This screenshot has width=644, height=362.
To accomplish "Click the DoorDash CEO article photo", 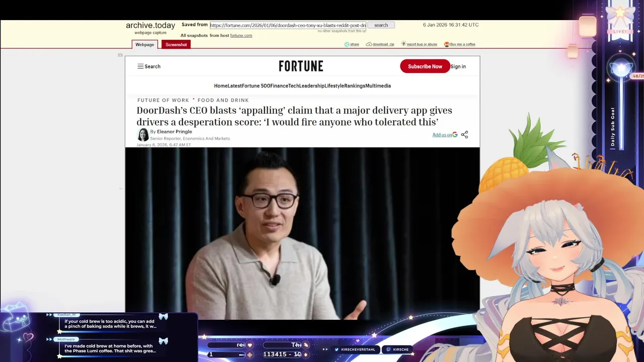I will (x=302, y=233).
